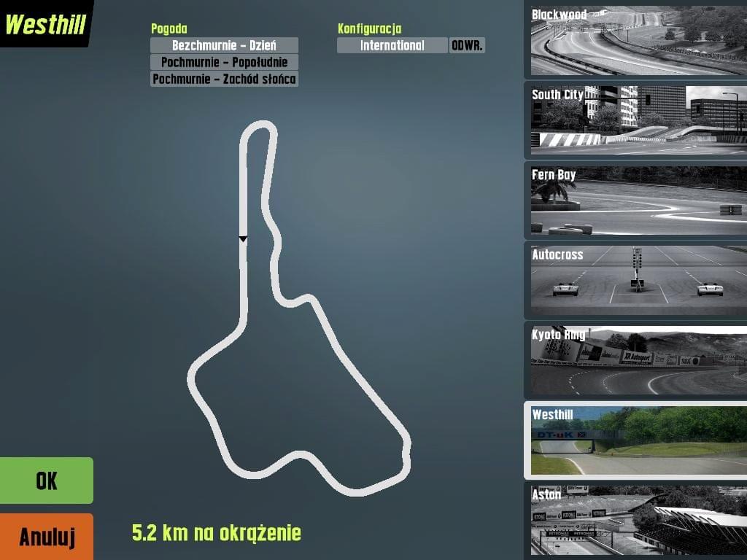Toggle the ODWR. reversed direction button
This screenshot has width=747, height=560.
(467, 45)
